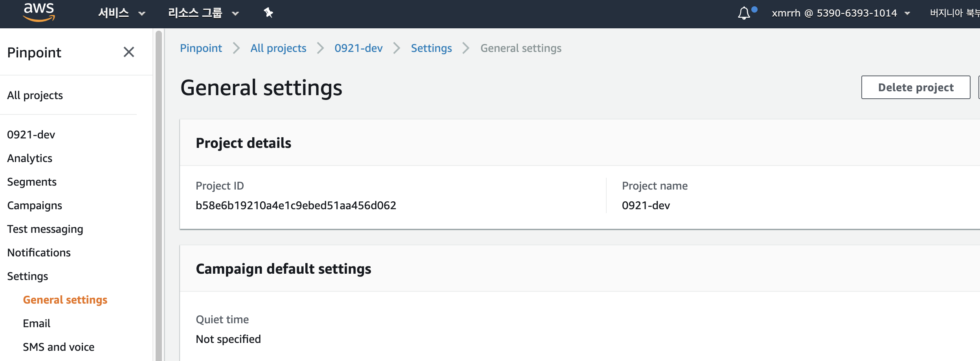This screenshot has width=980, height=361.
Task: Select 0921-dev project in sidebar
Action: click(x=31, y=134)
